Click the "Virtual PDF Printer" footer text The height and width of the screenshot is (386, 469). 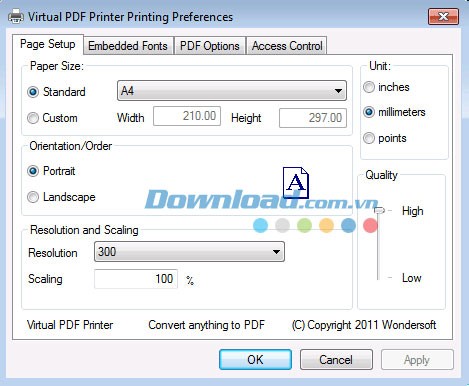tap(70, 325)
